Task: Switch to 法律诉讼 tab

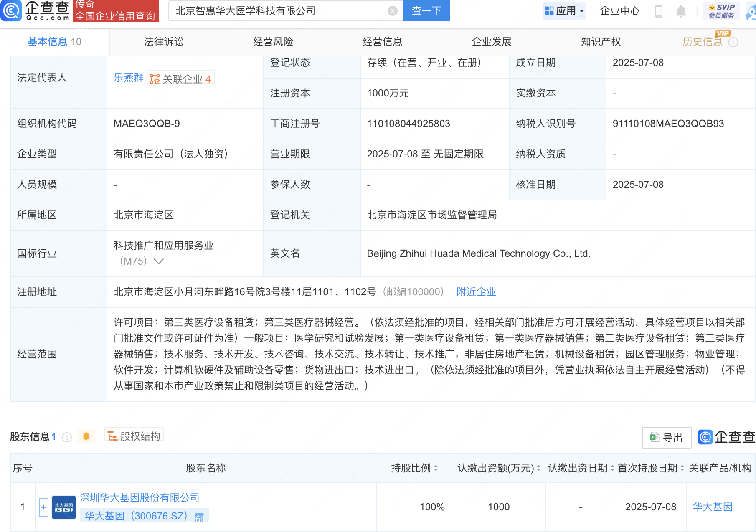Action: coord(164,42)
